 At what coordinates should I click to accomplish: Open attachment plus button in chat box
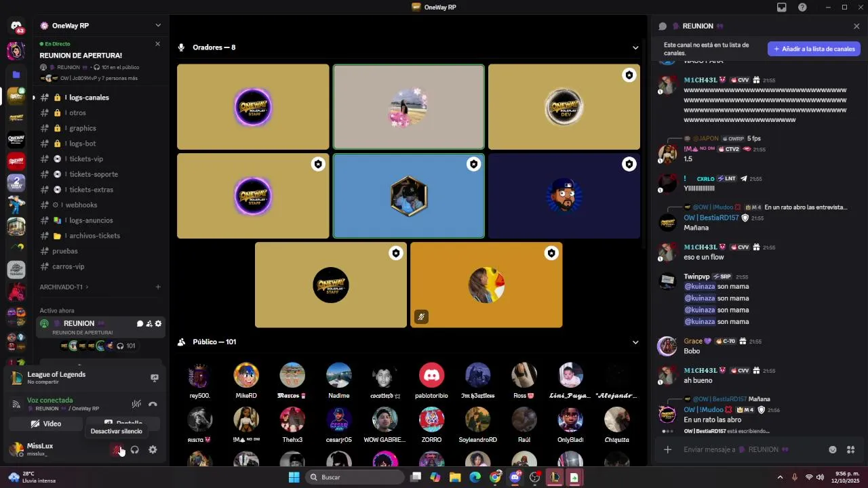pyautogui.click(x=668, y=449)
